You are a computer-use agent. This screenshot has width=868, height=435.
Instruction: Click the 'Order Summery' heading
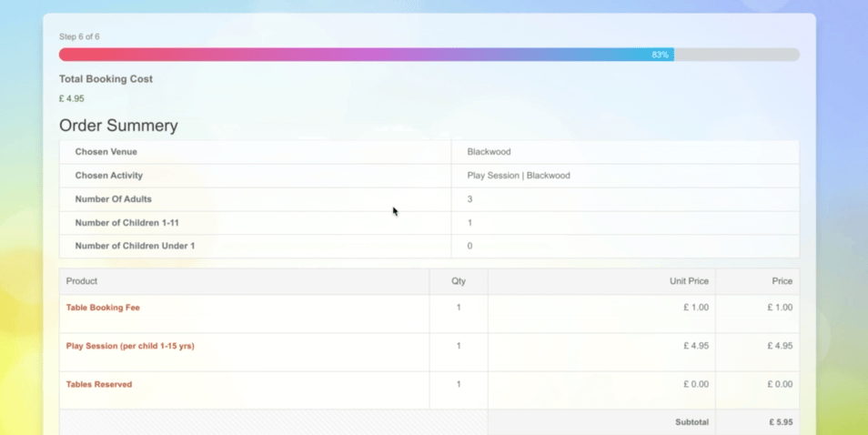tap(118, 126)
